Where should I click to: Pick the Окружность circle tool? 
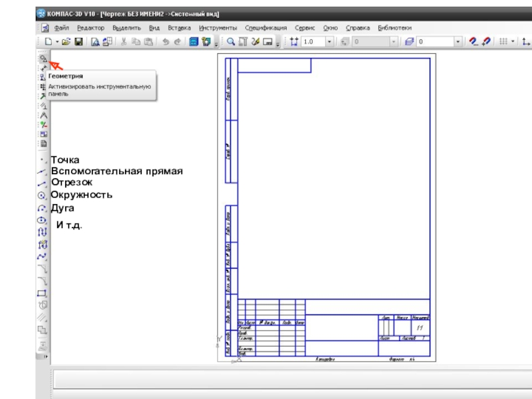coord(42,196)
